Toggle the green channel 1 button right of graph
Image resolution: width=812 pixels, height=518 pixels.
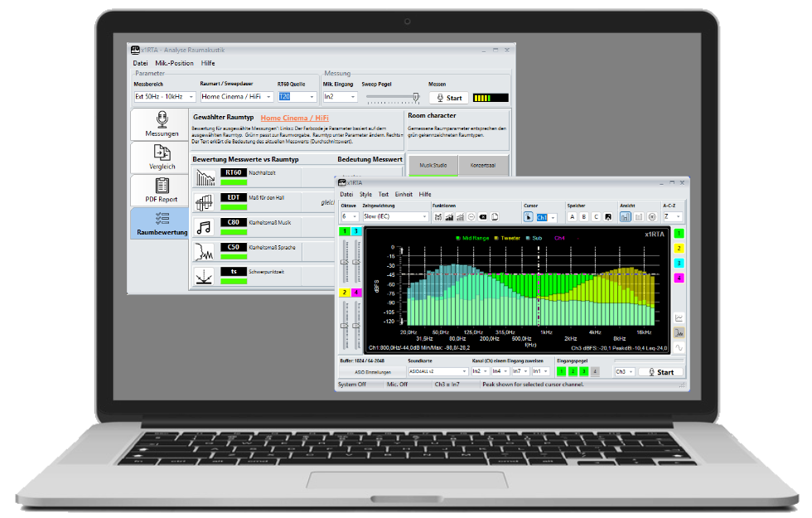pyautogui.click(x=679, y=234)
